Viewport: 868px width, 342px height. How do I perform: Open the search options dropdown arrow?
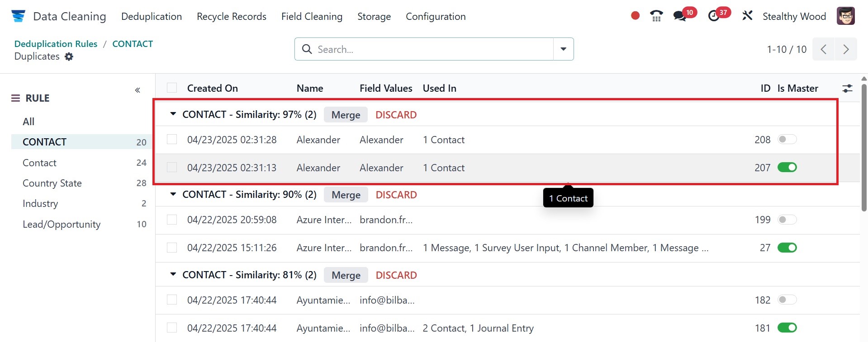coord(563,49)
